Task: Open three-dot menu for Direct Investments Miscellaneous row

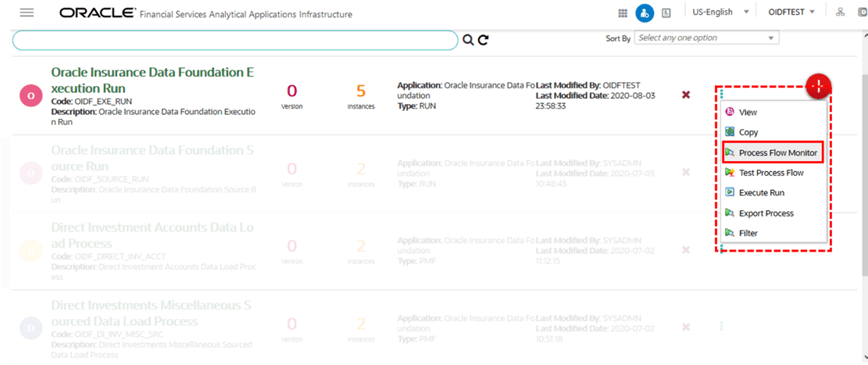Action: tap(721, 327)
